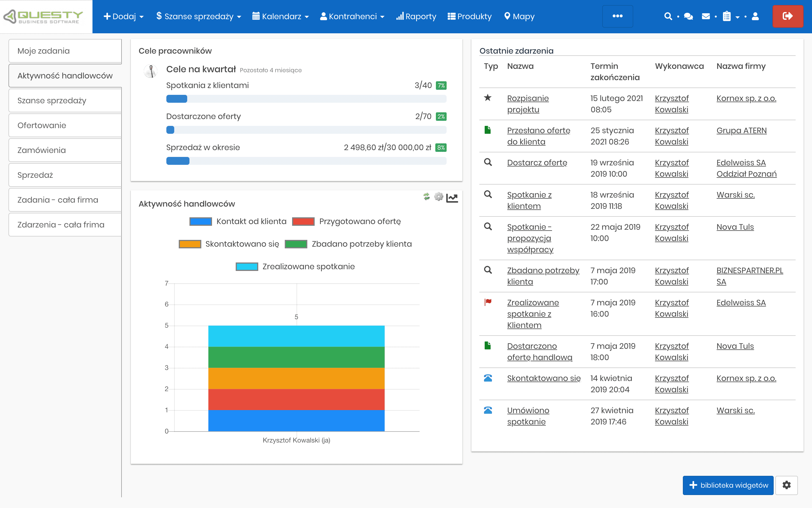Screen dimensions: 812x508
Task: Click Krzysztof Kowalski in Skontaktowano się row
Action: point(672,384)
